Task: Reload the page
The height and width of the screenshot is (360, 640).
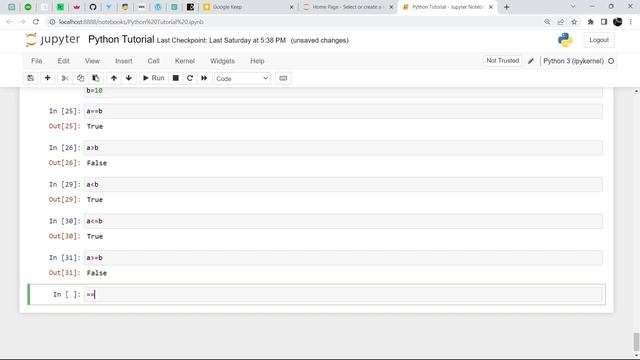Action: (x=36, y=22)
